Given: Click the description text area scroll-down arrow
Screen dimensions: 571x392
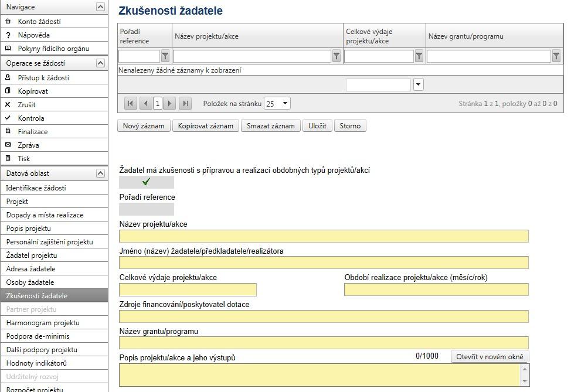Looking at the screenshot, I should [525, 381].
